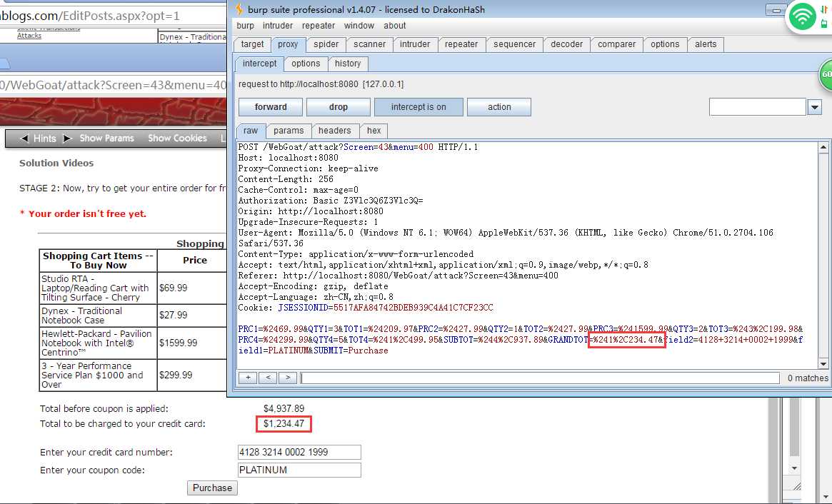Go to next search match
Viewport: 832px width, 504px height.
click(288, 378)
